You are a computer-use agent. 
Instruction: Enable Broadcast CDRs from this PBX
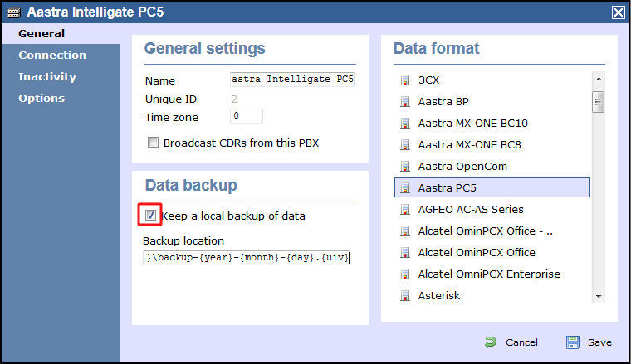pyautogui.click(x=153, y=143)
